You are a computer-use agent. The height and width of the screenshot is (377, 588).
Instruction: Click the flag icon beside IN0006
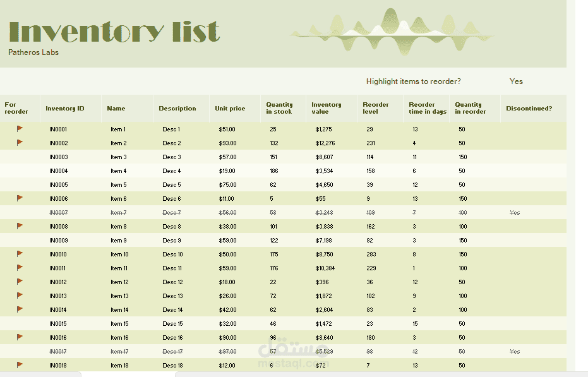tap(20, 198)
